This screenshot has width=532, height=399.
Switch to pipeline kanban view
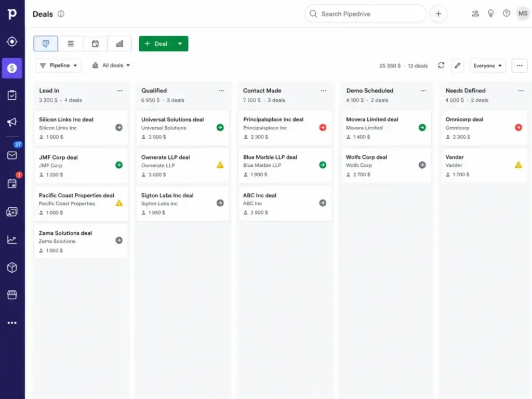coord(46,44)
